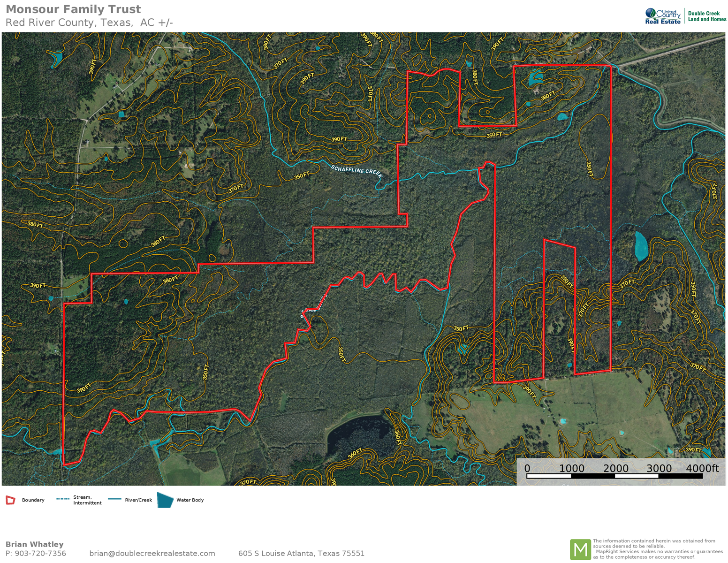Click the River/Creek solid line legend symbol

point(114,499)
